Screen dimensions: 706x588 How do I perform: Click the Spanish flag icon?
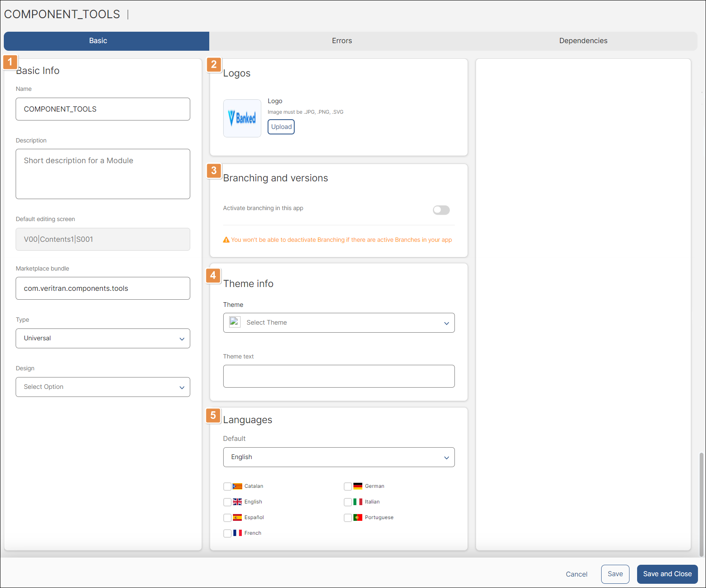tap(238, 517)
